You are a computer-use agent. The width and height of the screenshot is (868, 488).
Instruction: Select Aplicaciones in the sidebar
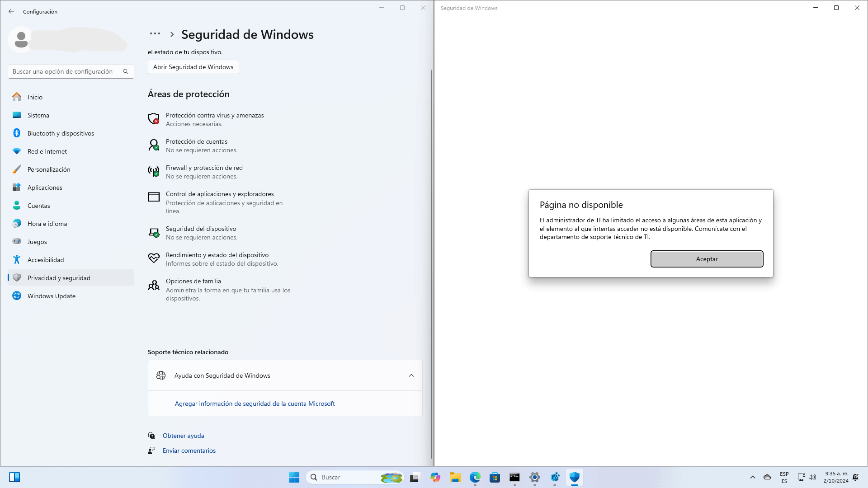point(71,188)
